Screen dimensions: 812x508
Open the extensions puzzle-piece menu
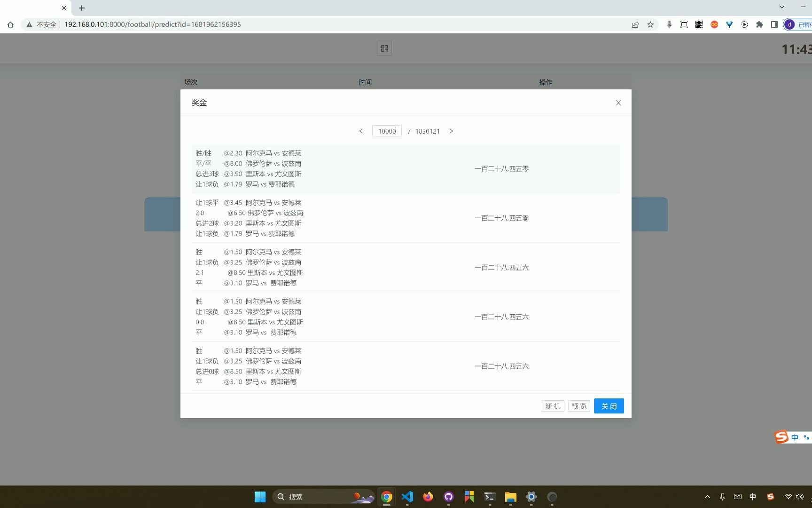[x=759, y=24]
